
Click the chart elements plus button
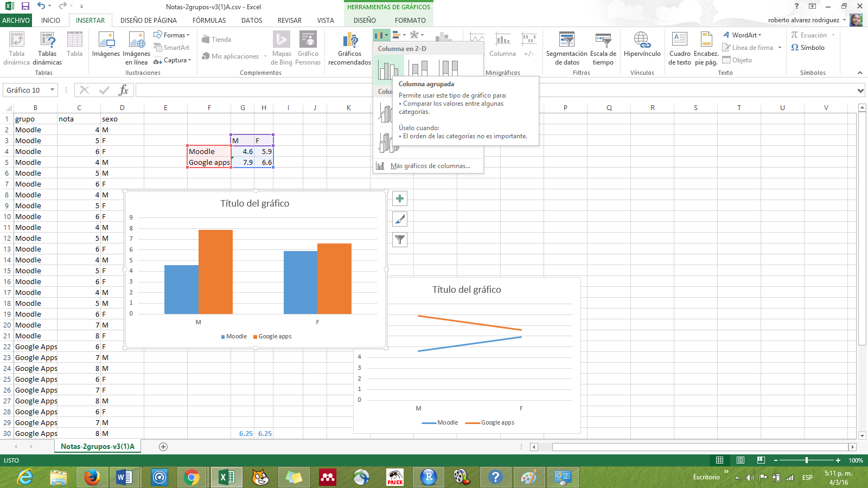tap(400, 198)
